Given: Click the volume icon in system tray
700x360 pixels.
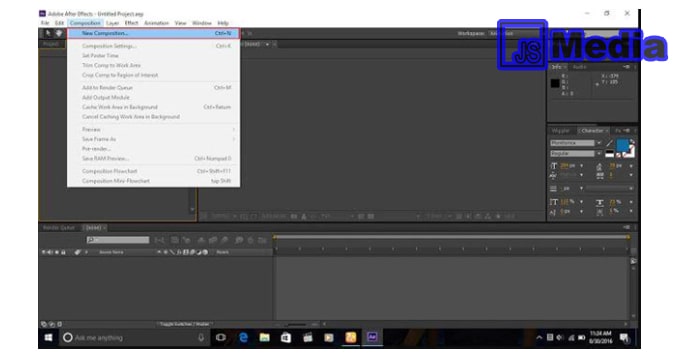Looking at the screenshot, I should 560,338.
